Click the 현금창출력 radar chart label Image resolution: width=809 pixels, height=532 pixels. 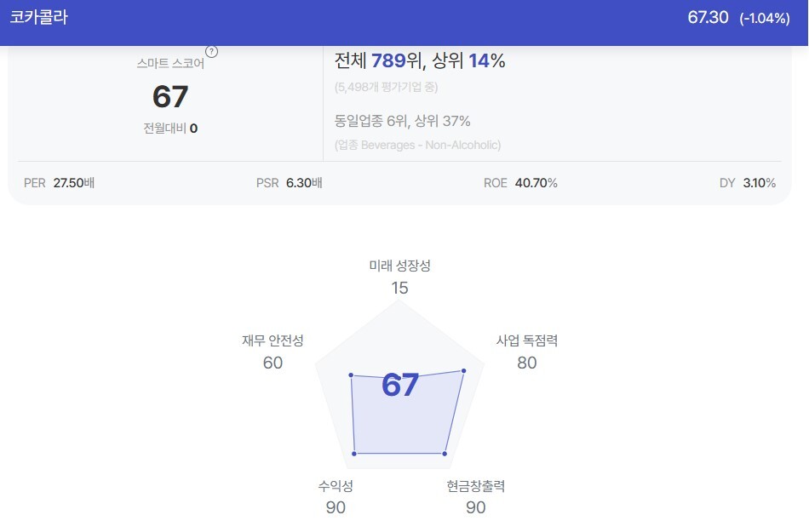pos(476,486)
